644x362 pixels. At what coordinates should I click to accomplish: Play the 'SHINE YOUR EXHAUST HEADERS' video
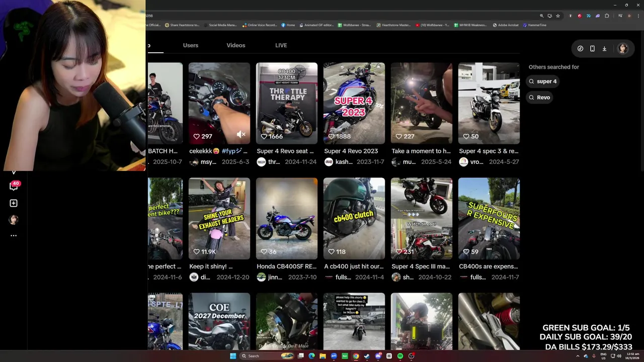(x=219, y=218)
